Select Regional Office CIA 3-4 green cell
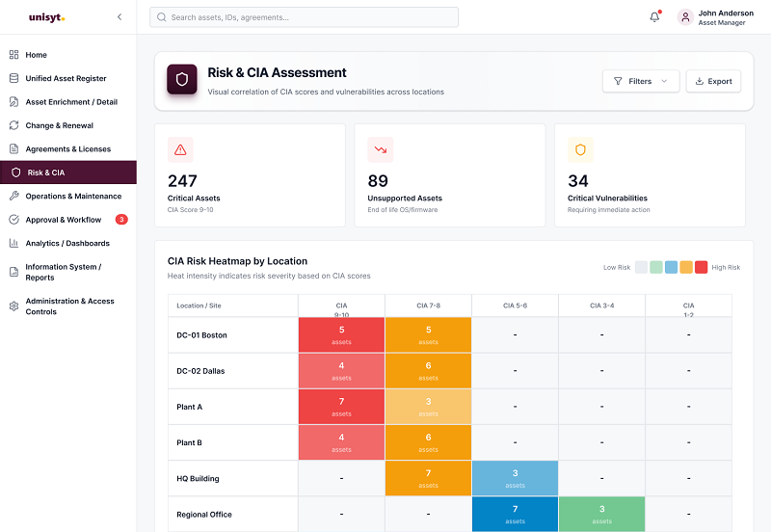 coord(601,515)
